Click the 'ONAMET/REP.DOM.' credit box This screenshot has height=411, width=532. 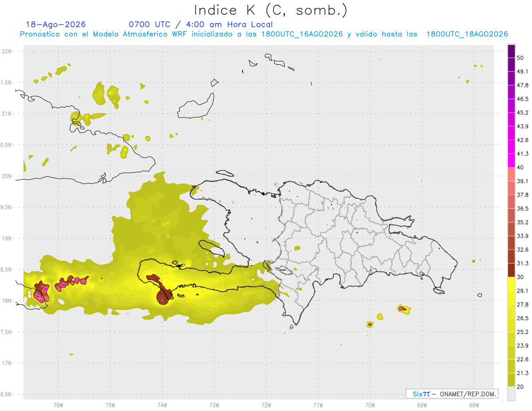[x=452, y=394]
